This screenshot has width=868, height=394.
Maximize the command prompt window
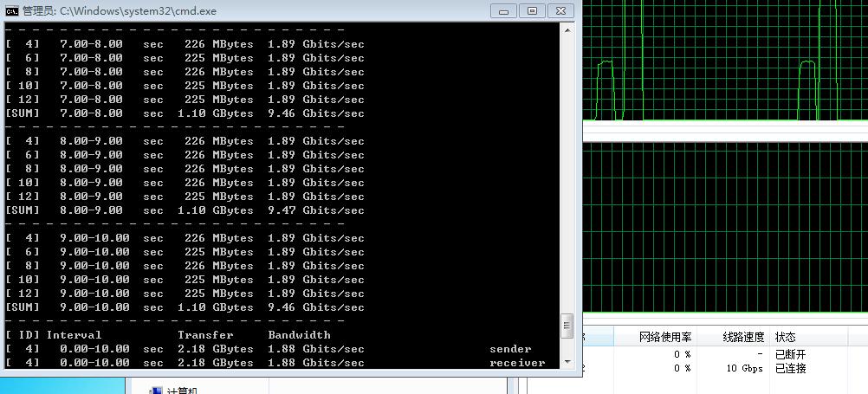point(531,10)
